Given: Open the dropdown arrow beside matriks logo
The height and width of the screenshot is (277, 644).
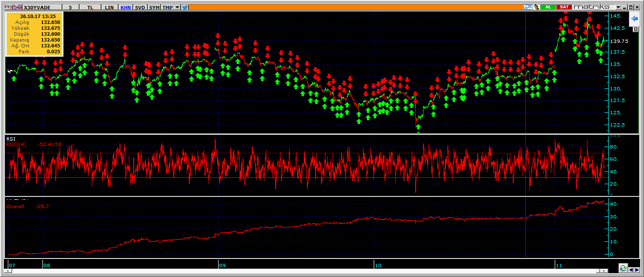Looking at the screenshot, I should 618,7.
